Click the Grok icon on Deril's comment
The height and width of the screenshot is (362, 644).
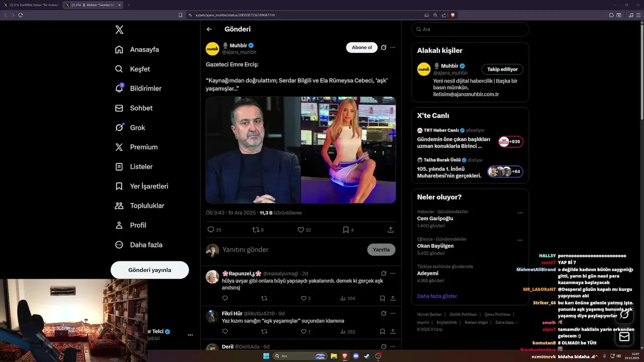pyautogui.click(x=383, y=346)
